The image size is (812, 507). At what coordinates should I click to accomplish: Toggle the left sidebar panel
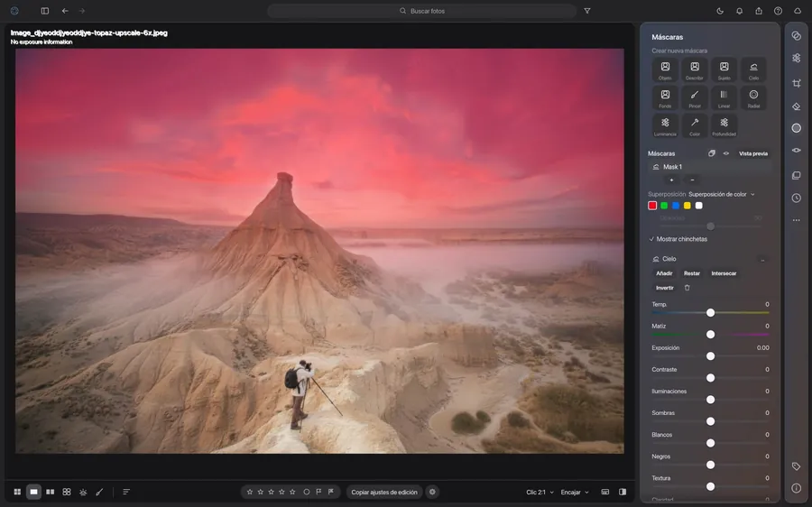click(x=45, y=11)
